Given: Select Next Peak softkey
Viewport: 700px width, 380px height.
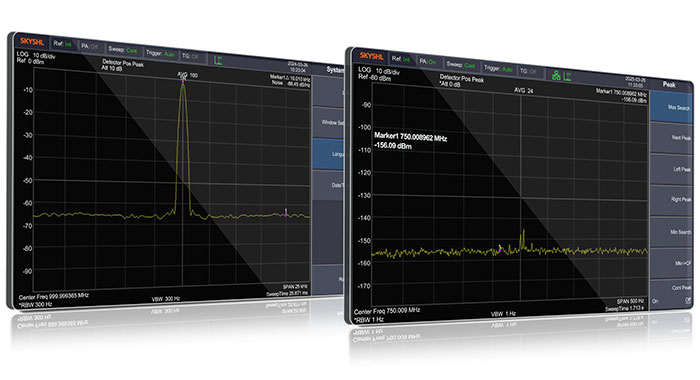Looking at the screenshot, I should pyautogui.click(x=672, y=138).
